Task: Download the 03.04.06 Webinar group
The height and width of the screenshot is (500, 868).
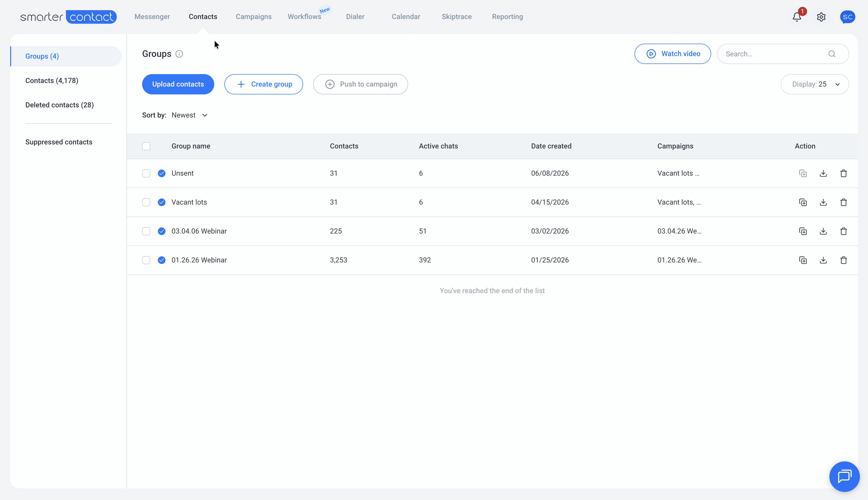Action: (823, 231)
